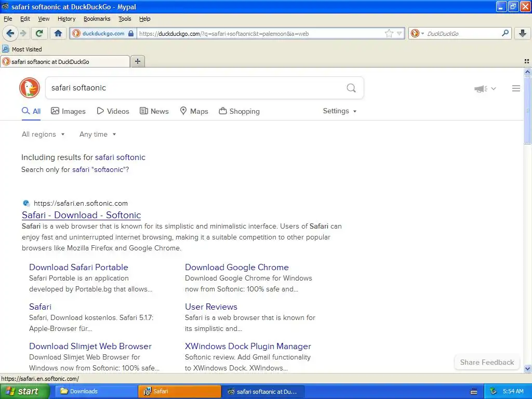Image resolution: width=532 pixels, height=399 pixels.
Task: Expand the Settings dropdown
Action: tap(340, 111)
